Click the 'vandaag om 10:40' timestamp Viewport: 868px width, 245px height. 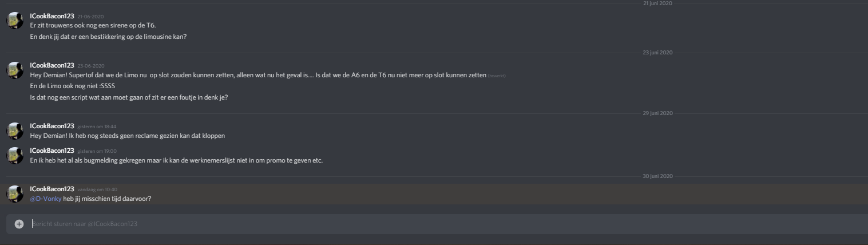point(97,189)
